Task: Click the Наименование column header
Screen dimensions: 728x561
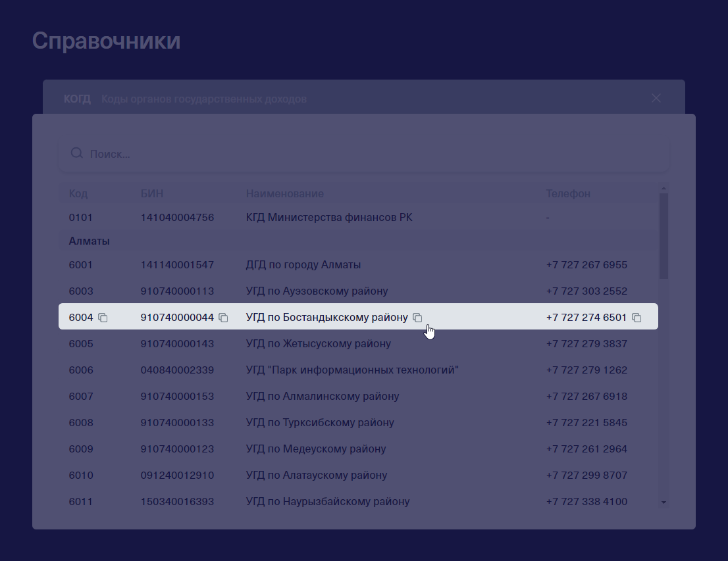Action: [284, 193]
